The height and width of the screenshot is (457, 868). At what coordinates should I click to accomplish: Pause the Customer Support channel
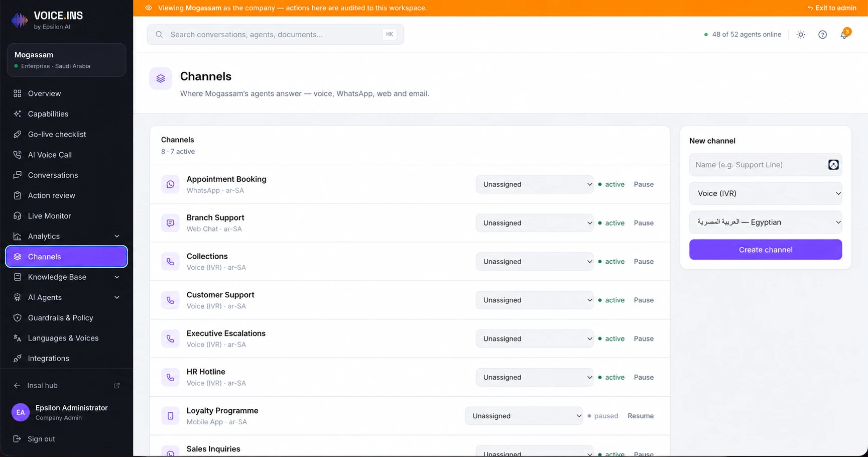click(644, 300)
